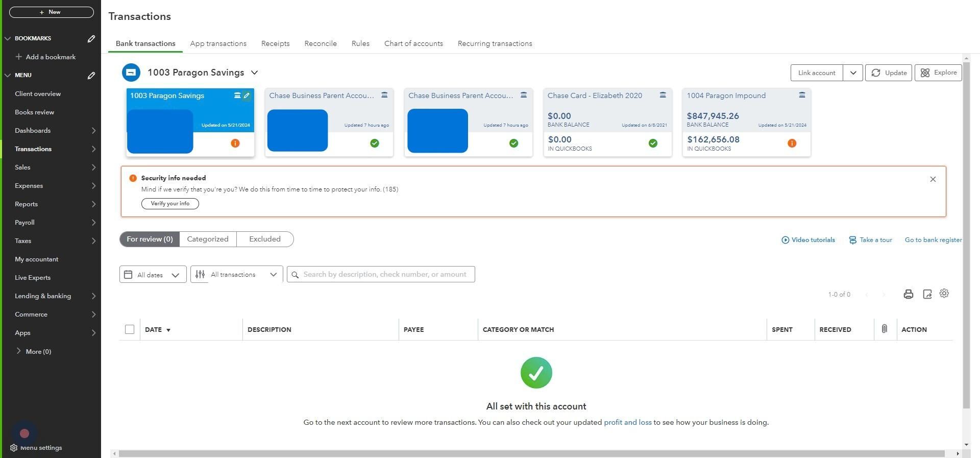Open table settings via the gear icon
The height and width of the screenshot is (458, 980).
pos(944,294)
